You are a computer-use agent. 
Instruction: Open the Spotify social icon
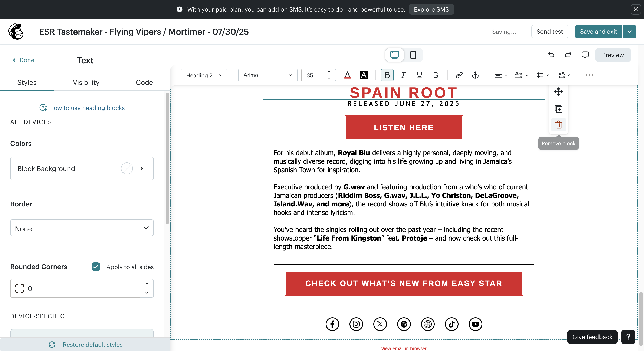coord(404,324)
